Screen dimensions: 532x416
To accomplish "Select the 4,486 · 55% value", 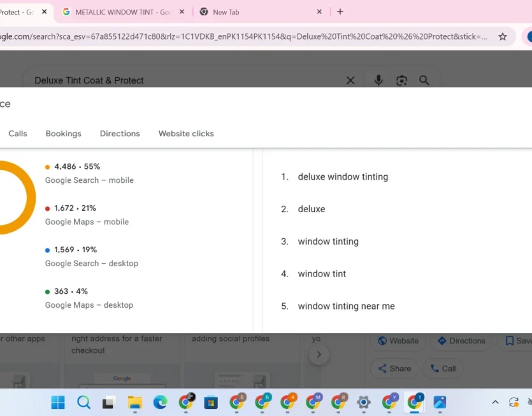I will coord(77,167).
